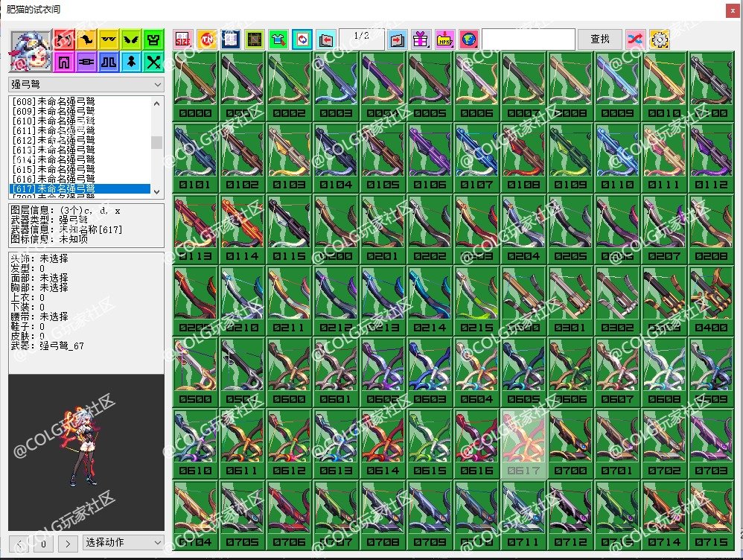Select the green shirt top category icon

(x=153, y=39)
